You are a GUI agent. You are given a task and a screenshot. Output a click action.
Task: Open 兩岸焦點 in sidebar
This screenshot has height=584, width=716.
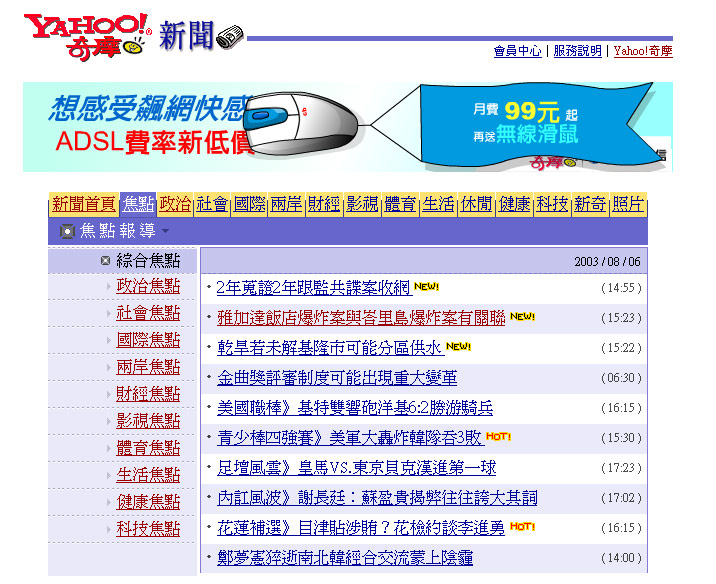point(148,367)
